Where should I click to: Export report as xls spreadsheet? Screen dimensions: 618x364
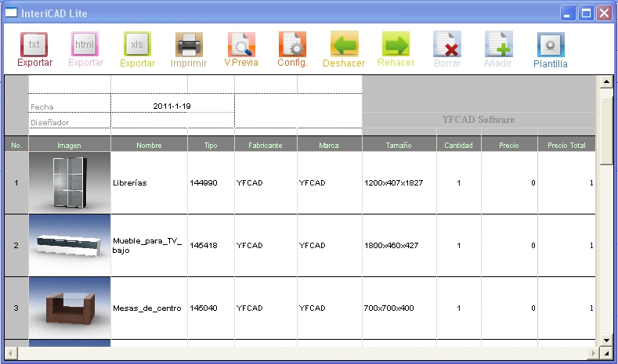click(137, 49)
